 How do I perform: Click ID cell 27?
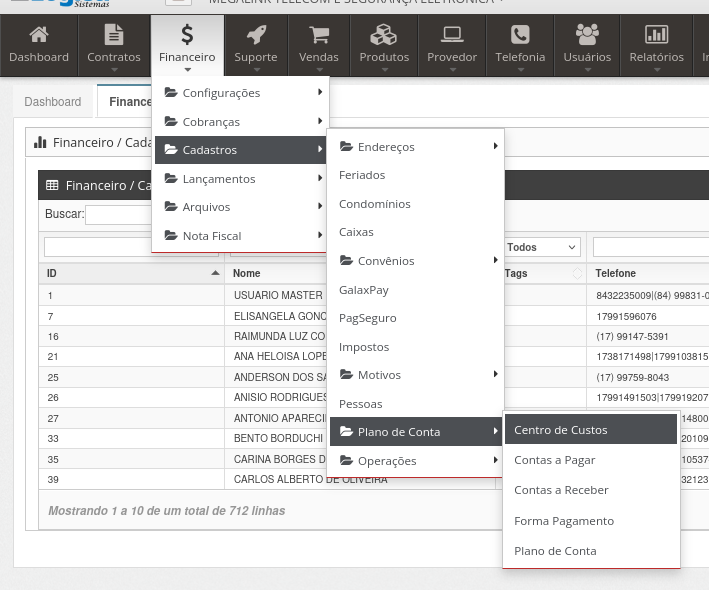click(53, 418)
